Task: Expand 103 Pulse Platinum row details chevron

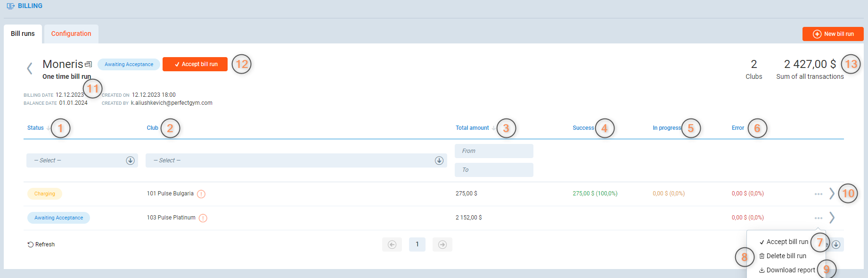Action: coord(832,218)
